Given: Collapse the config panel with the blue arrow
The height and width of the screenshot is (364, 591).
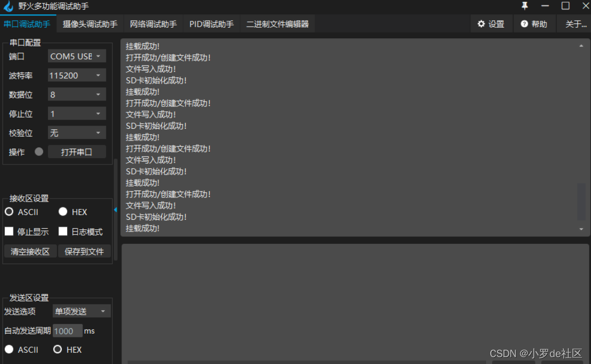Looking at the screenshot, I should tap(115, 210).
